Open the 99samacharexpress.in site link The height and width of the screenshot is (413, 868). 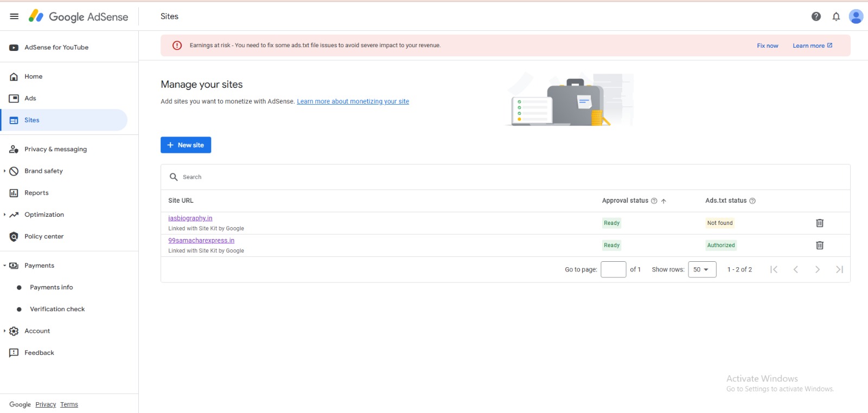click(x=201, y=240)
